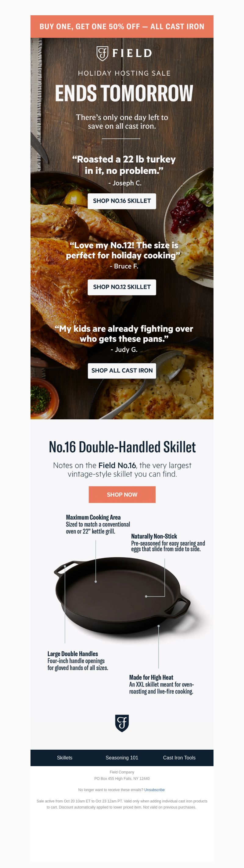Click the orange promo banner for cast iron

coord(122,26)
